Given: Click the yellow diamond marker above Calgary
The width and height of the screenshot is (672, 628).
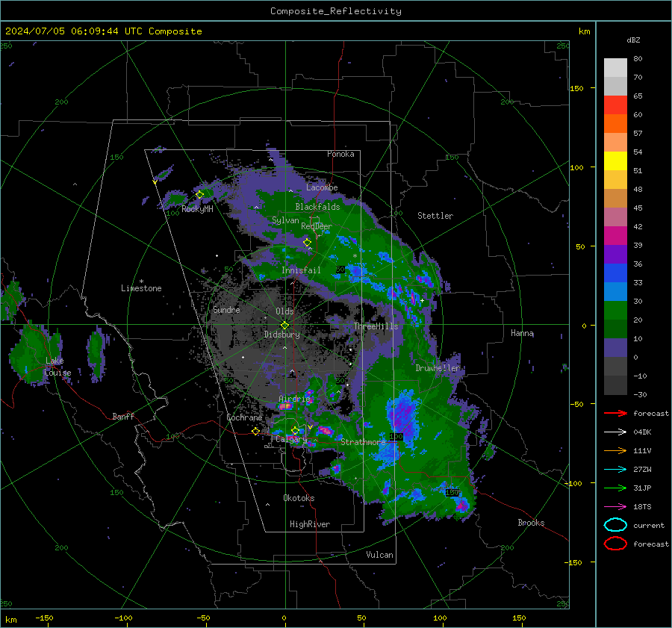Looking at the screenshot, I should 295,430.
